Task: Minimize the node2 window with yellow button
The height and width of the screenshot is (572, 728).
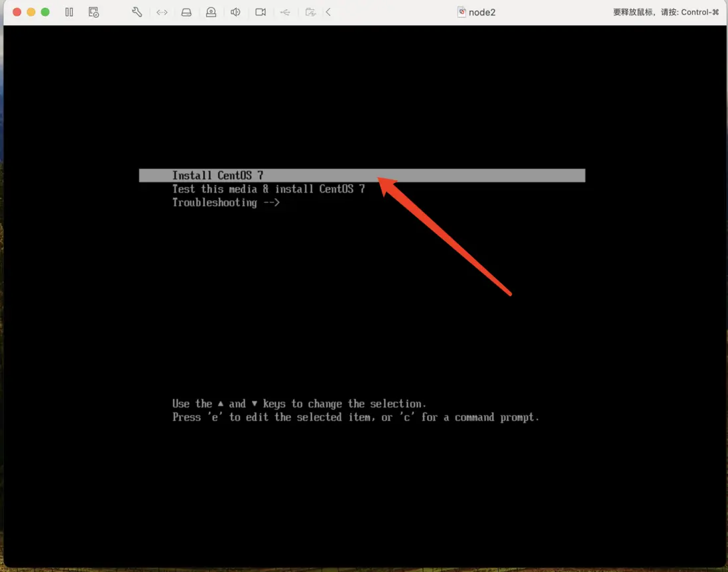Action: pos(31,12)
